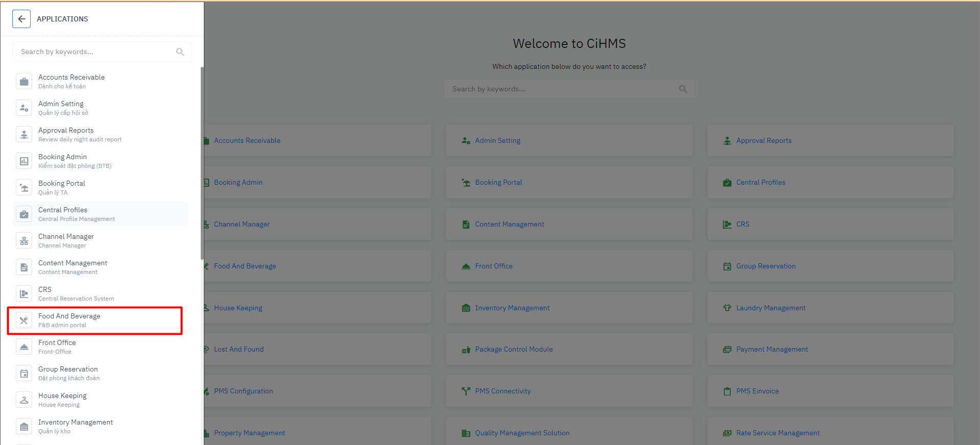Click the Group Reservation calendar icon in sidebar
980x445 pixels.
coord(24,374)
